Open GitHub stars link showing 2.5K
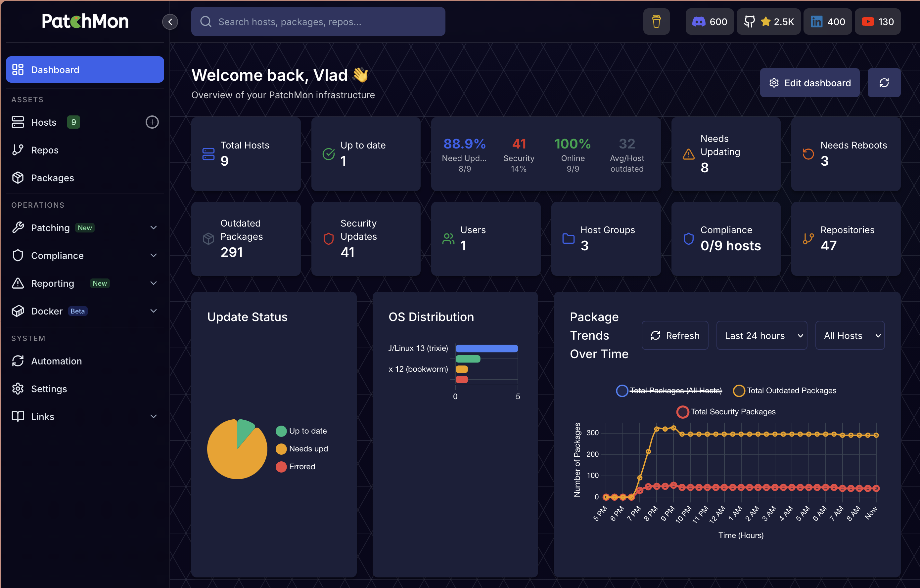This screenshot has height=588, width=920. (x=768, y=21)
